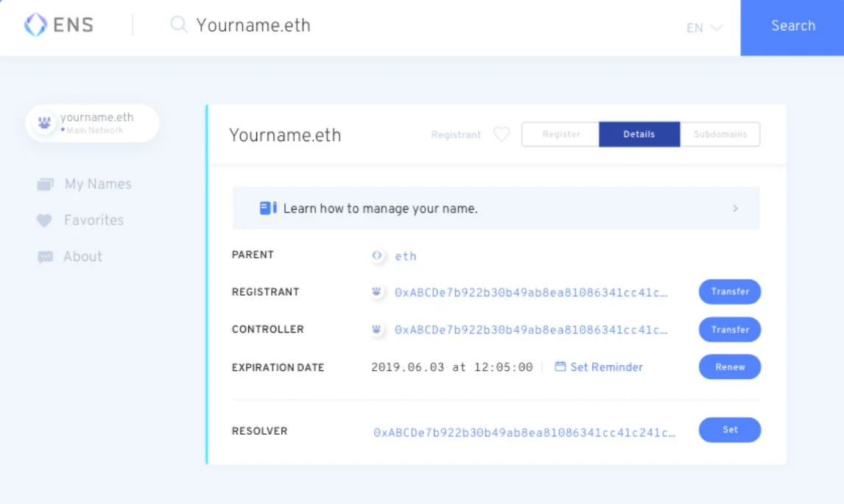Click the controller address avatar icon
This screenshot has width=844, height=504.
point(377,329)
